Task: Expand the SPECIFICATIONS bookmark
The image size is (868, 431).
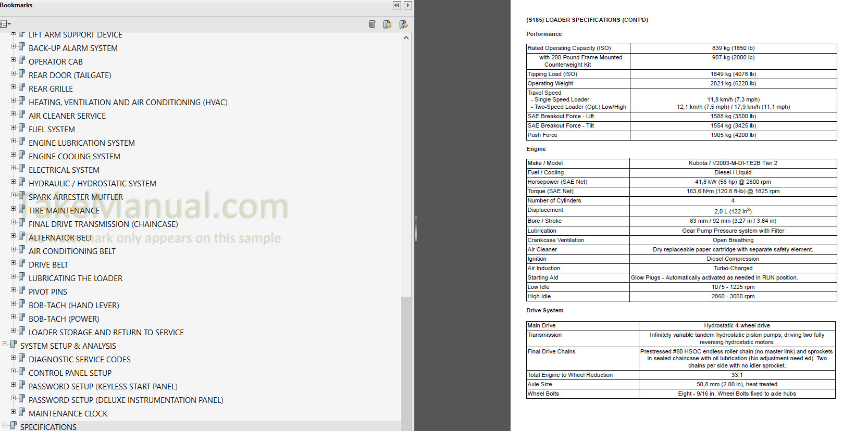Action: click(x=5, y=425)
